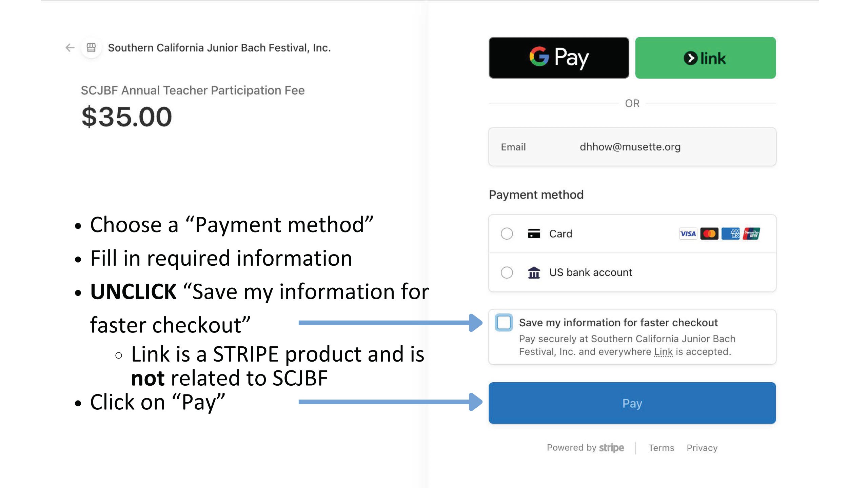This screenshot has width=868, height=488.
Task: Pay with the Google Pay button
Action: tap(559, 58)
